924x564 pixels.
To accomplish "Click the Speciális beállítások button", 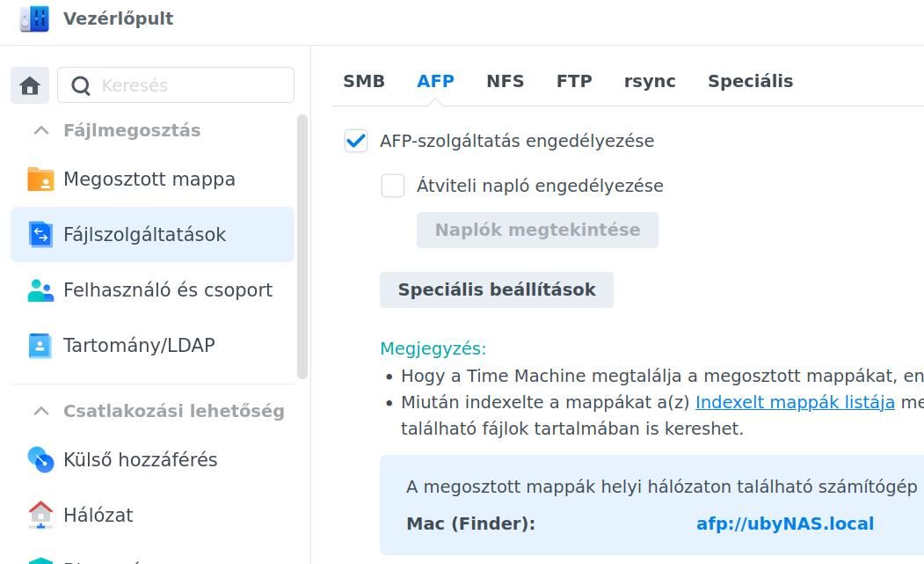I will click(497, 289).
